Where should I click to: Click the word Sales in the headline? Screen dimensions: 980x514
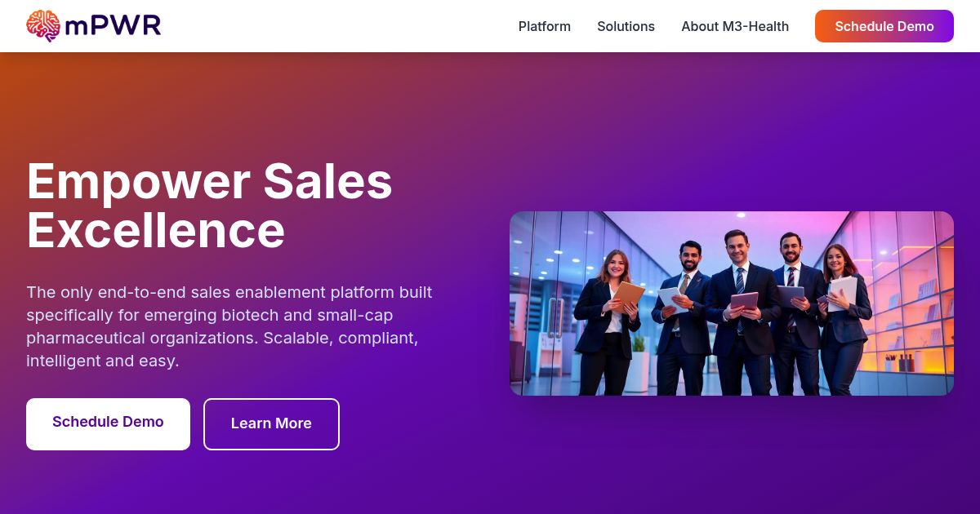click(x=328, y=183)
